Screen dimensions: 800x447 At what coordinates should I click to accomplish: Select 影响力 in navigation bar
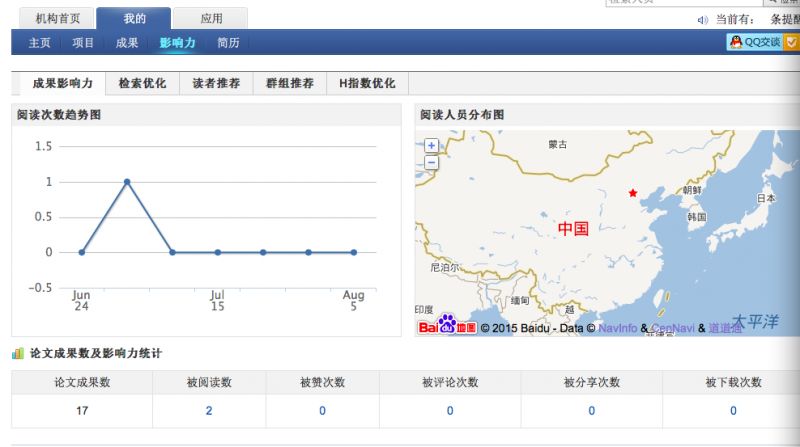pos(177,43)
